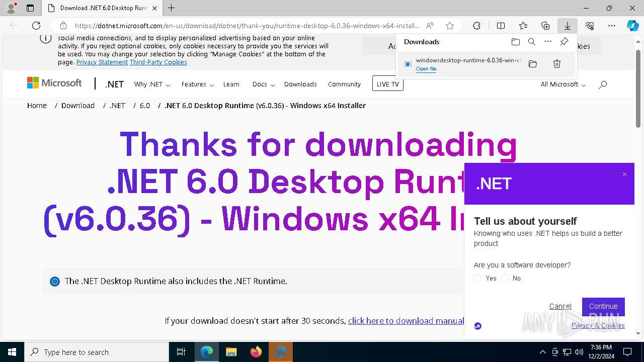Click here to download manually link
Screen dimensions: 644x362
(x=406, y=321)
